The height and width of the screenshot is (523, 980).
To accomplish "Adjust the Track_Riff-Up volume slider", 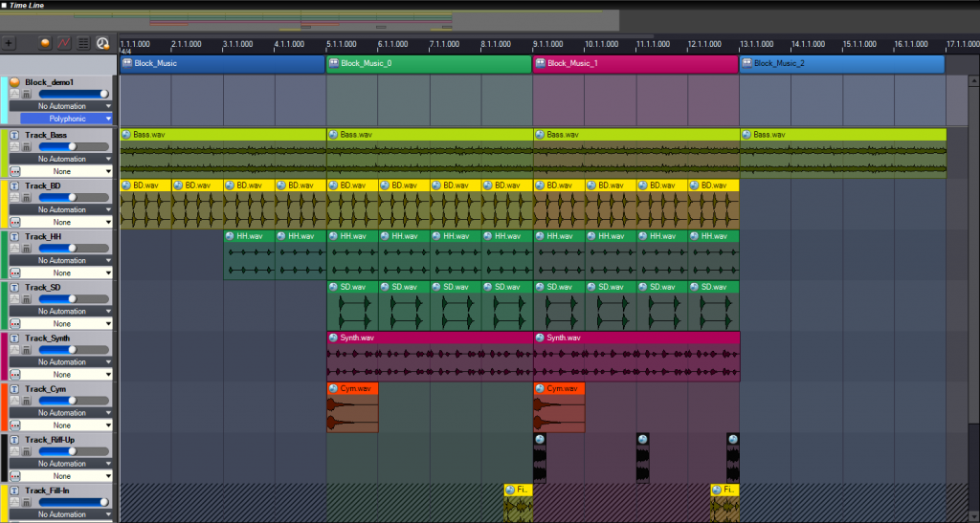I will click(71, 451).
